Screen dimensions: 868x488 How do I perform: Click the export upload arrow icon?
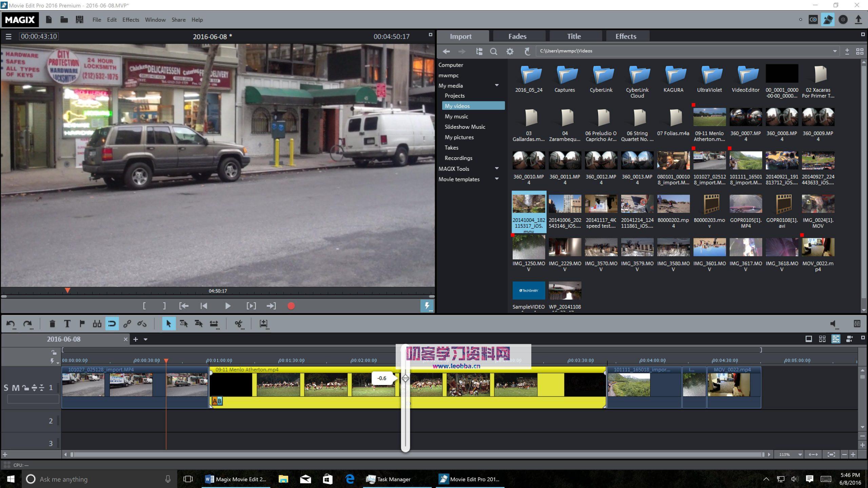pyautogui.click(x=858, y=20)
